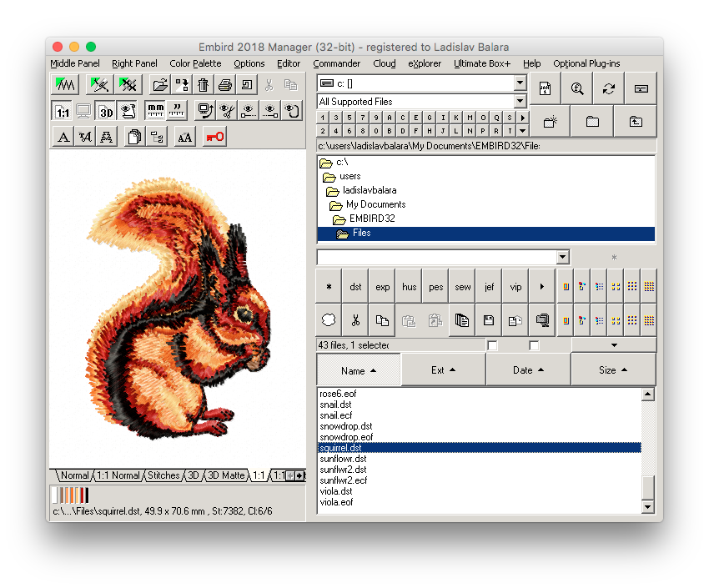
Task: Switch to the 3D Matte tab
Action: pyautogui.click(x=226, y=475)
